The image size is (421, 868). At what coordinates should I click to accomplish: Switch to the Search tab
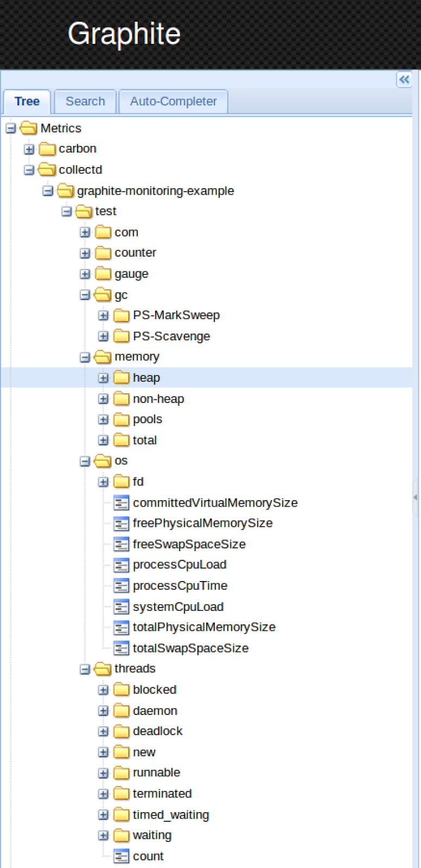(85, 101)
